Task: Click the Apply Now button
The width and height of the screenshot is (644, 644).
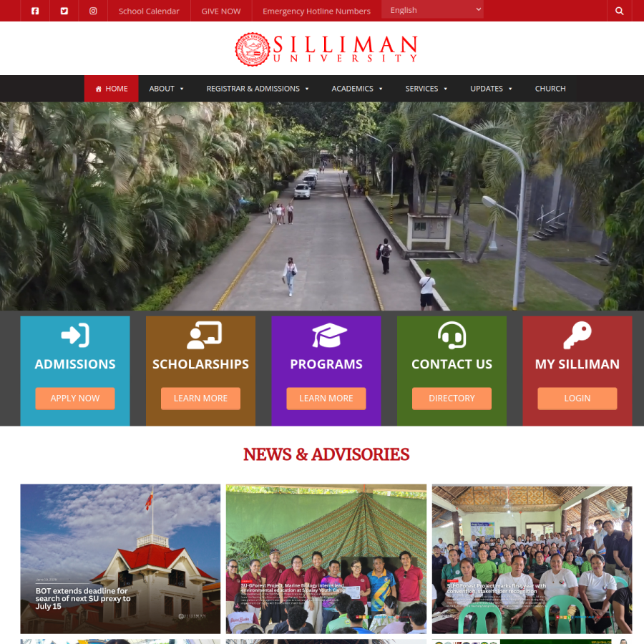Action: 75,399
